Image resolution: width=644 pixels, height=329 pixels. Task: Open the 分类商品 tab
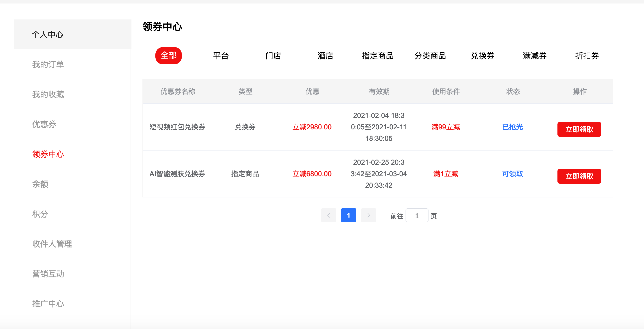[430, 56]
